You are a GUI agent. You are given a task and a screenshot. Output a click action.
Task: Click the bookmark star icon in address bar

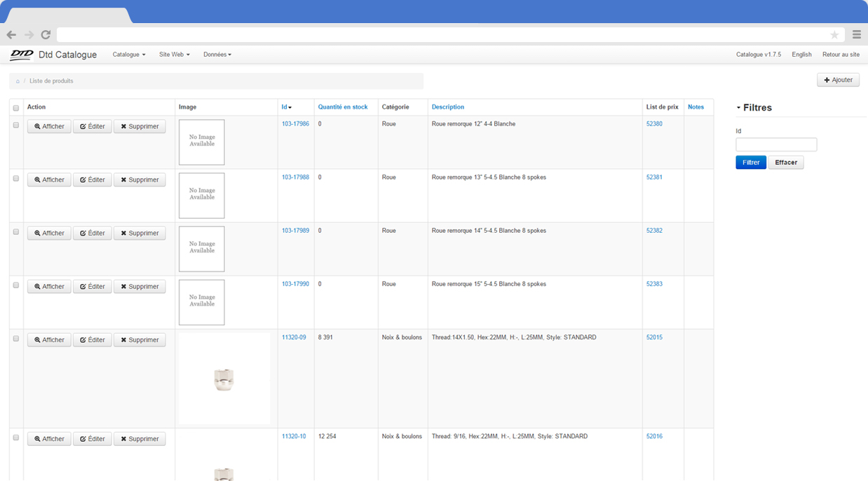[834, 35]
